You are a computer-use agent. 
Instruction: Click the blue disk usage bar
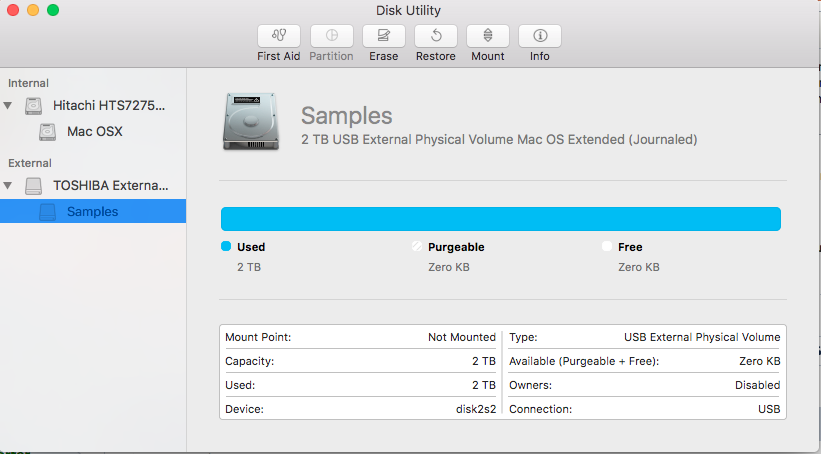(501, 219)
